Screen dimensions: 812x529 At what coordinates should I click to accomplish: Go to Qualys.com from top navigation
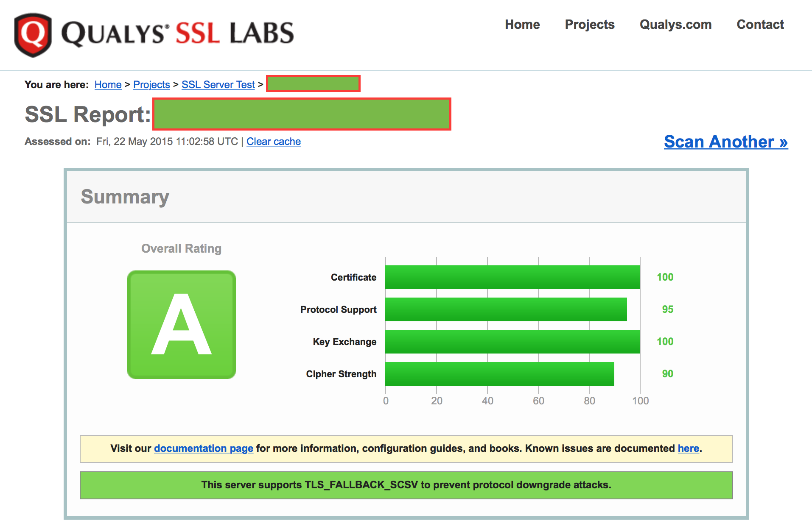click(675, 25)
